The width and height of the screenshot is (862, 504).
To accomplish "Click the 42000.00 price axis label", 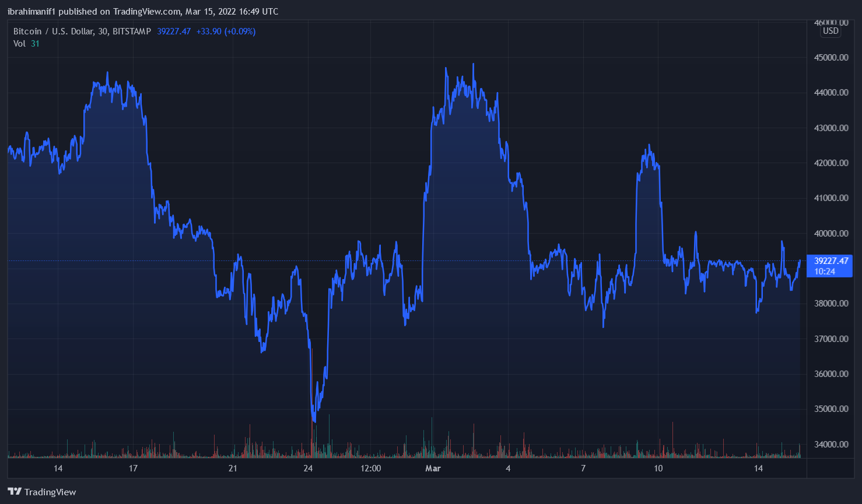I will (x=831, y=163).
